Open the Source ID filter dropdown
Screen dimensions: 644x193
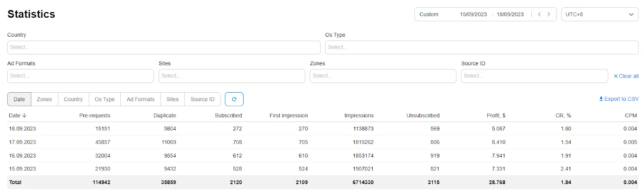(x=534, y=76)
